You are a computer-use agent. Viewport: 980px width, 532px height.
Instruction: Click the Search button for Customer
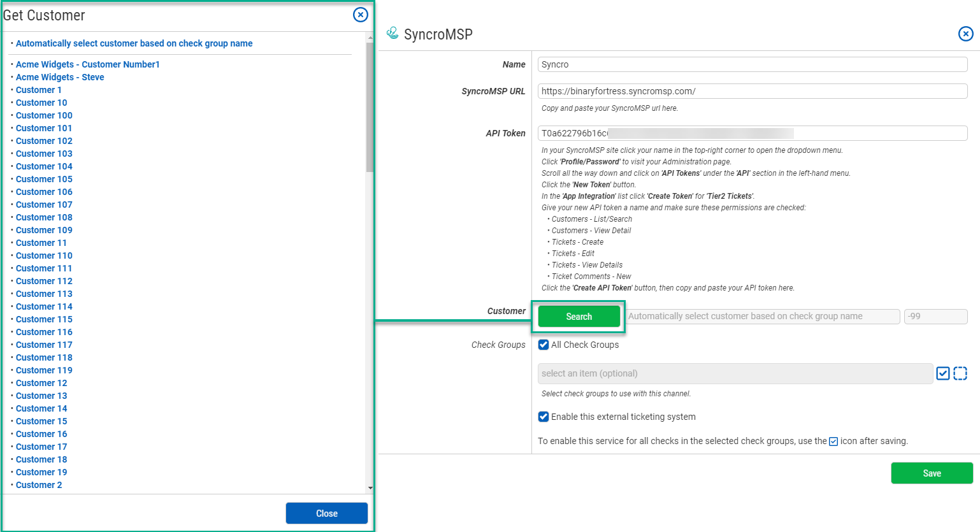[x=578, y=316]
